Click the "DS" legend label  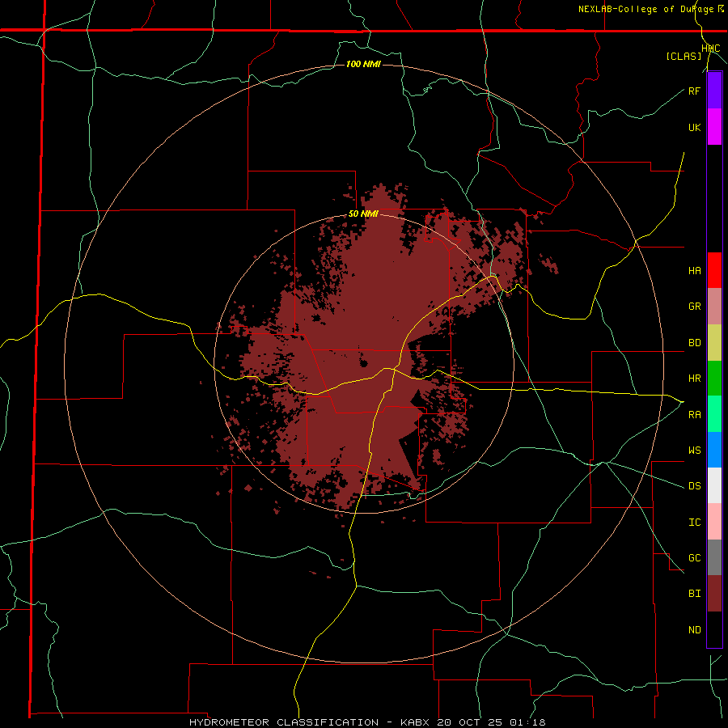(x=694, y=486)
